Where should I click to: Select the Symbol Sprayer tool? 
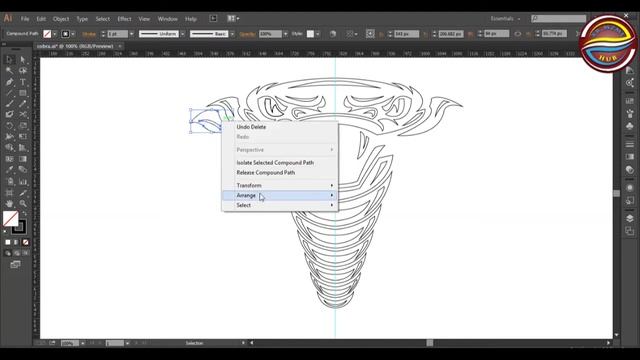pos(9,181)
